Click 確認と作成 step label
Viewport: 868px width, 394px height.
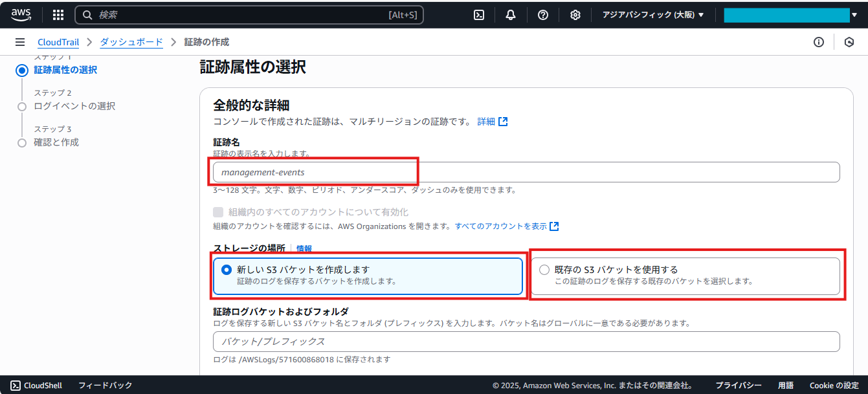[56, 142]
